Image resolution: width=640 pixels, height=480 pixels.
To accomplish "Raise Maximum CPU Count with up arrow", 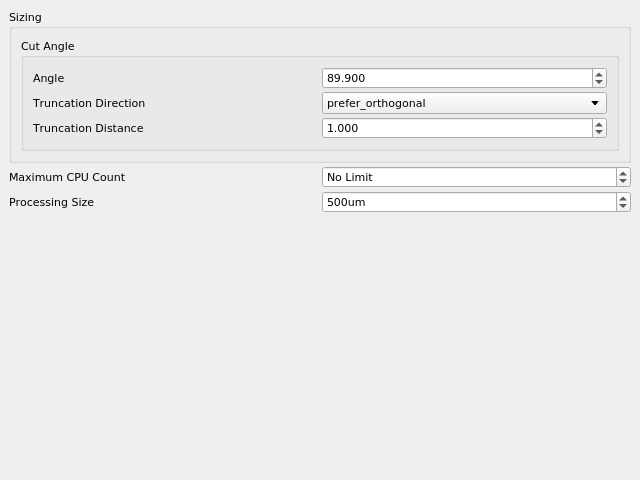I will (x=623, y=173).
